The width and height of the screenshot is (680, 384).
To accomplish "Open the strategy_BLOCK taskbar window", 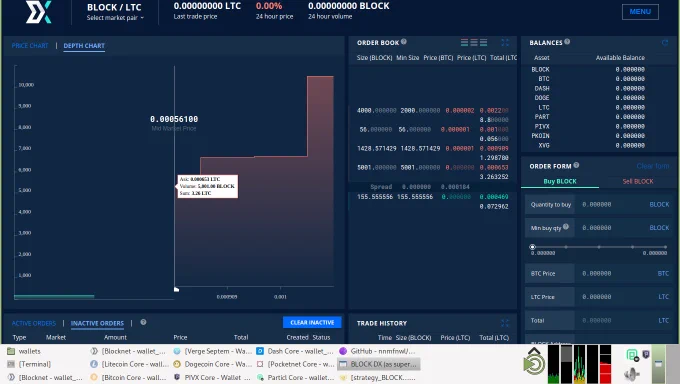I will click(x=378, y=377).
